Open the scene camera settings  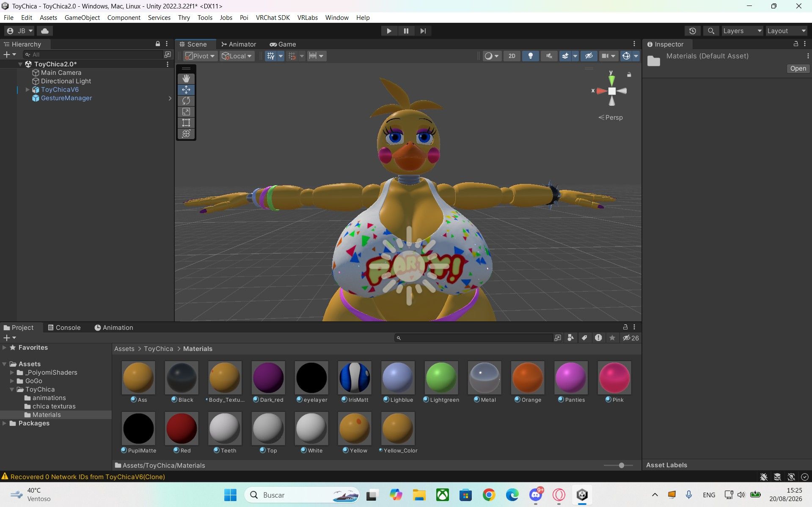point(608,56)
